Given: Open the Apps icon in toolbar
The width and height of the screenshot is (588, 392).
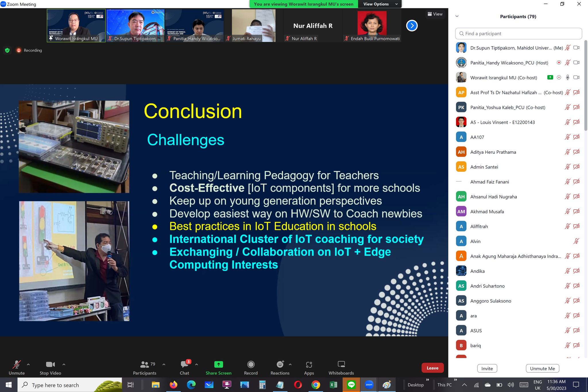Looking at the screenshot, I should click(309, 365).
